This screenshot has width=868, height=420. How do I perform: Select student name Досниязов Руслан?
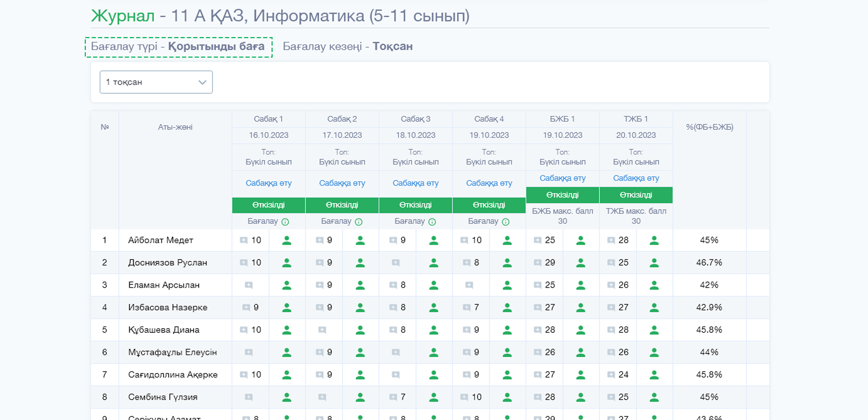167,263
